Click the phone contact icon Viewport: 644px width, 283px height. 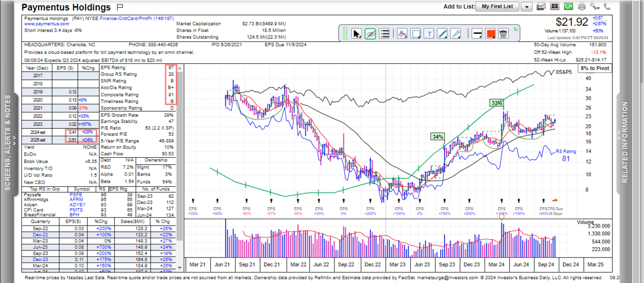coord(607,6)
